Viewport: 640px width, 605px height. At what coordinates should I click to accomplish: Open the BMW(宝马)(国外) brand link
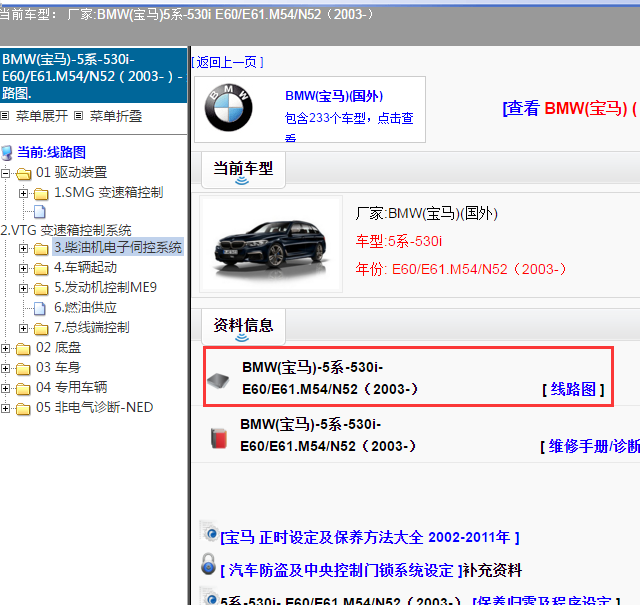[x=334, y=96]
